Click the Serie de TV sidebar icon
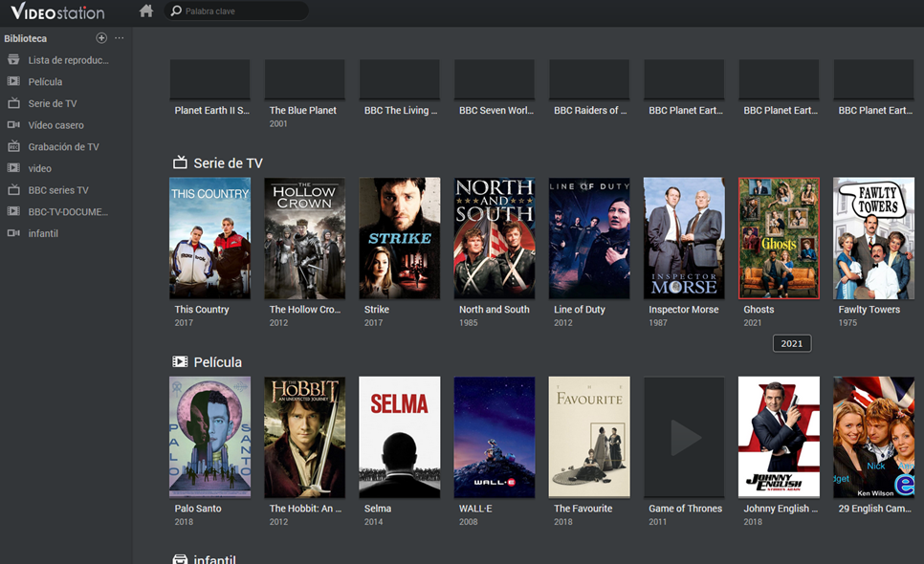This screenshot has width=924, height=564. [x=13, y=103]
